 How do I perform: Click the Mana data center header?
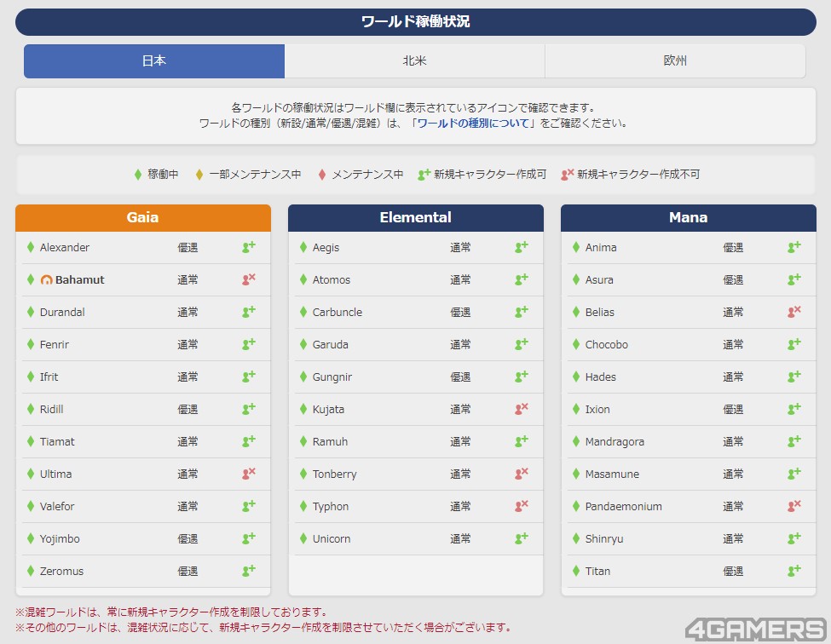[x=689, y=218]
